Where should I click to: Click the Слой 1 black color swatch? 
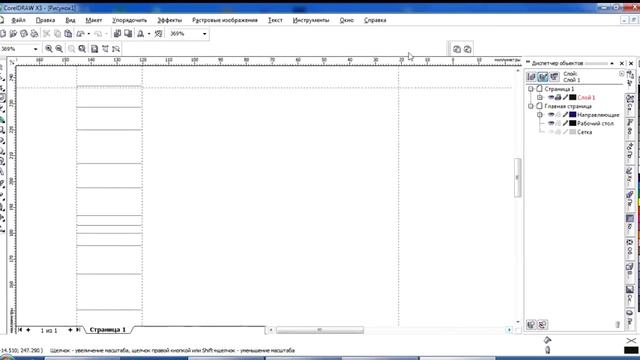573,98
